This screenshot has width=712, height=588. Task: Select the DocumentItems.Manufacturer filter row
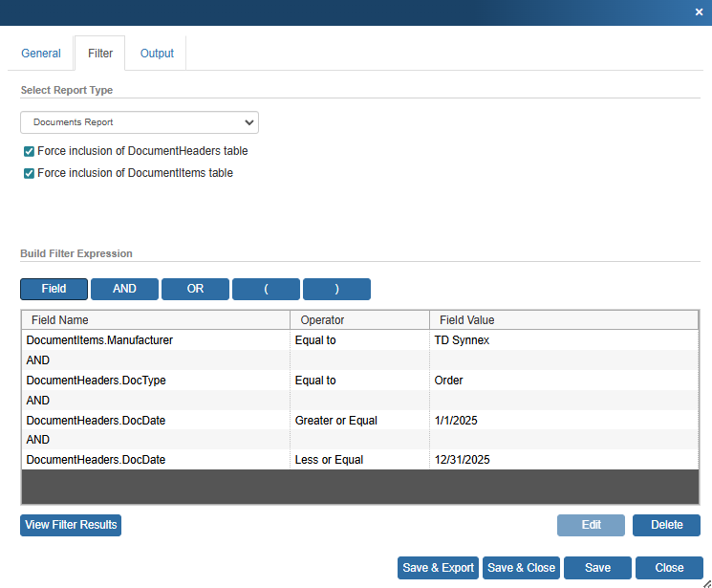tap(99, 340)
